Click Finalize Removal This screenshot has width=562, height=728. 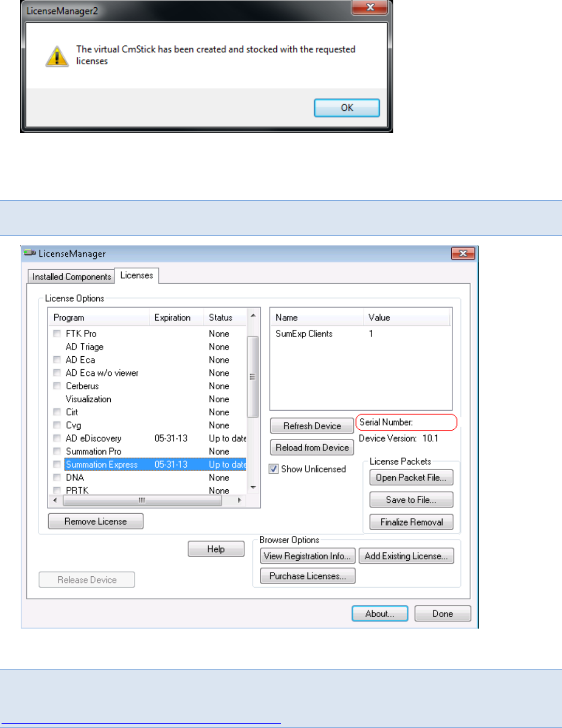coord(411,522)
